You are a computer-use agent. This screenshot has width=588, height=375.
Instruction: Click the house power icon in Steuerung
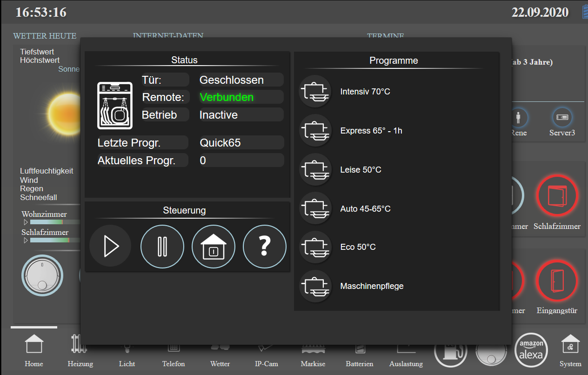[214, 246]
